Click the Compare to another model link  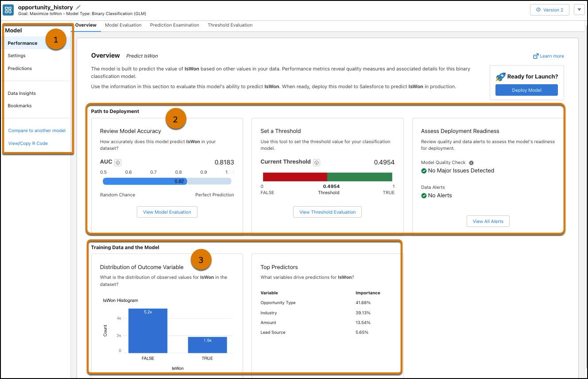point(37,130)
